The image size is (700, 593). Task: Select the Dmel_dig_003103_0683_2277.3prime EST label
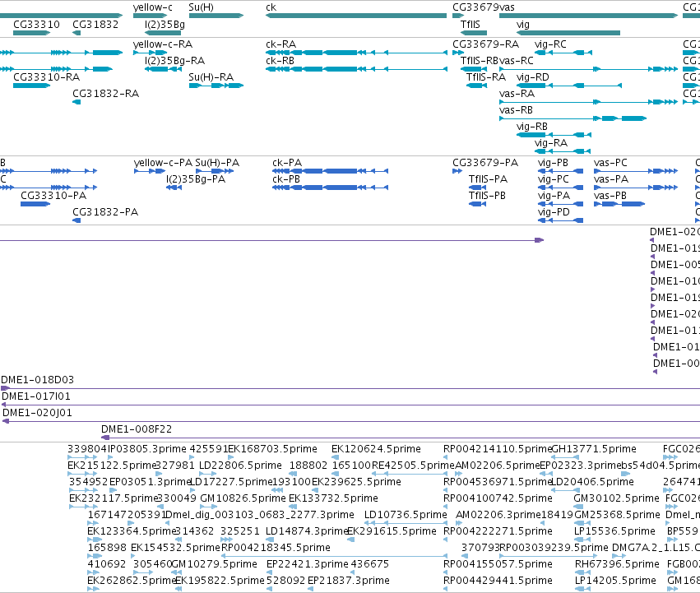tap(260, 516)
